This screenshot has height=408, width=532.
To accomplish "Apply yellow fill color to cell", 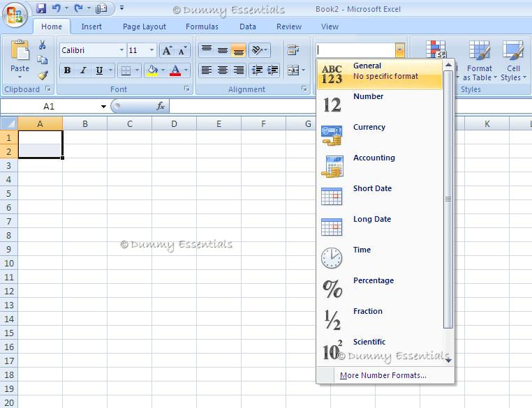I will (152, 70).
